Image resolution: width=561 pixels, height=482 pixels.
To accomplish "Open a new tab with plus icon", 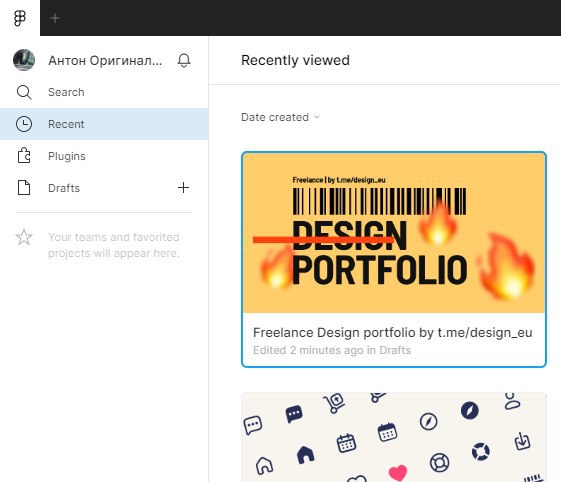I will [55, 18].
